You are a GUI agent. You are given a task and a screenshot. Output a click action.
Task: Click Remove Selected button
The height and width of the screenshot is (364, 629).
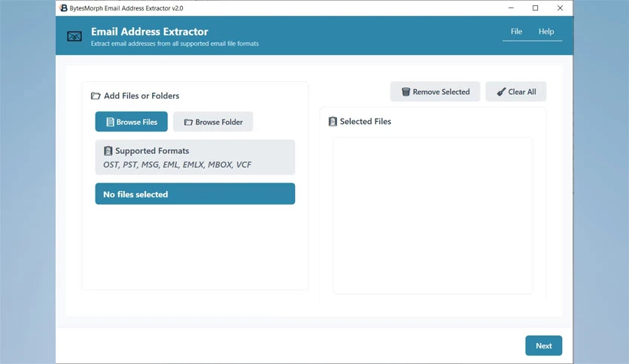[x=435, y=92]
